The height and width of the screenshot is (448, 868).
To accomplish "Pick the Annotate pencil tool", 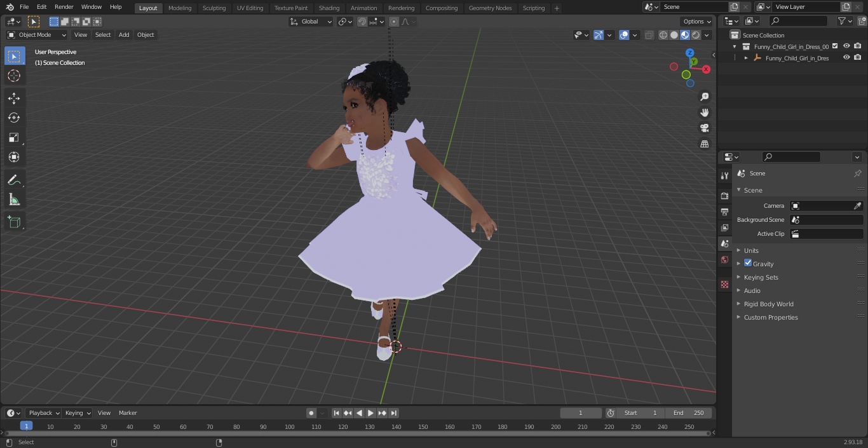I will coord(14,180).
